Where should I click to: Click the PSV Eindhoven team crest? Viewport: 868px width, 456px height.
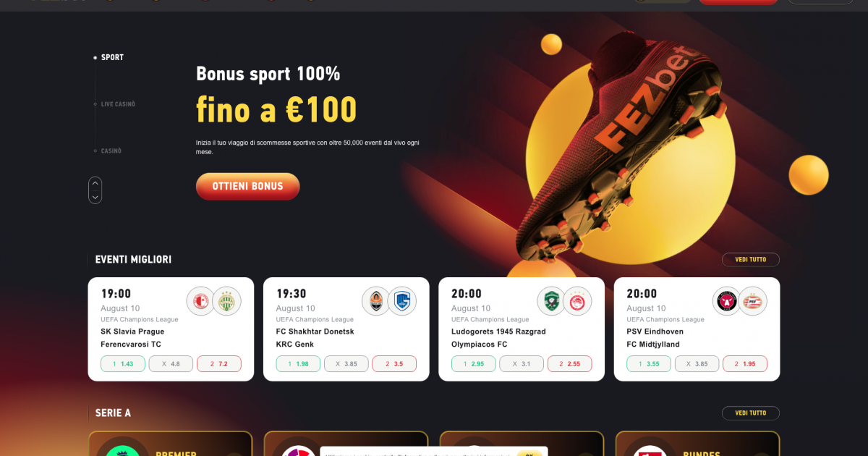(x=752, y=301)
